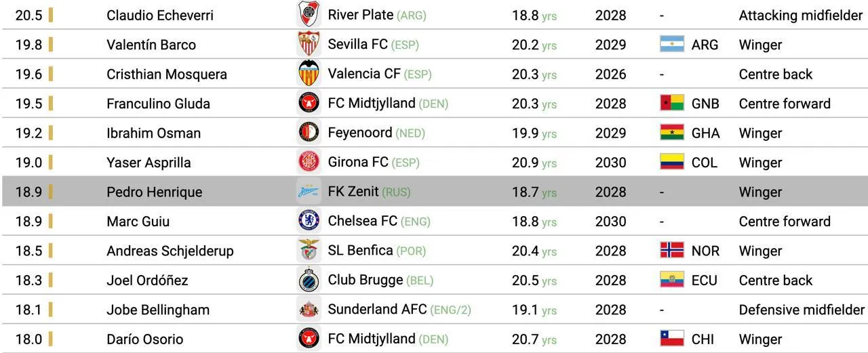Click the Ghana flag beside GHA

(x=672, y=132)
